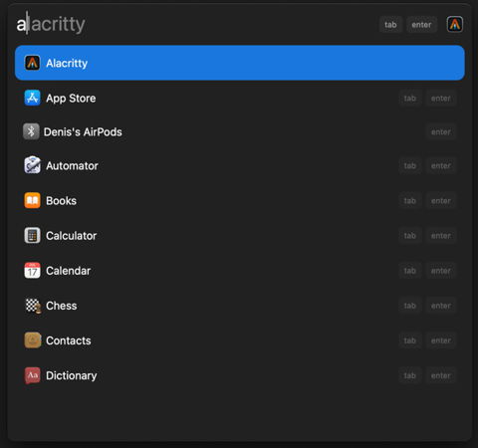
Task: Click the Alacritty icon beside search field
Action: point(455,24)
